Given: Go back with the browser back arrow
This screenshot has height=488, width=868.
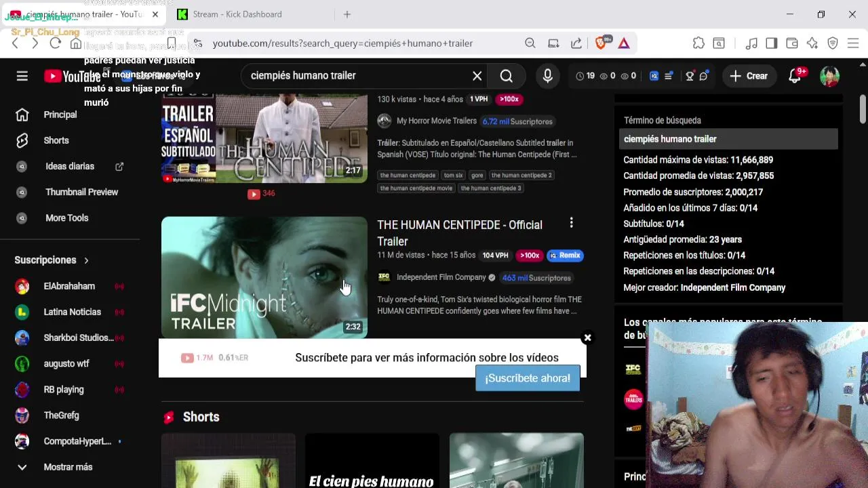Looking at the screenshot, I should (15, 43).
